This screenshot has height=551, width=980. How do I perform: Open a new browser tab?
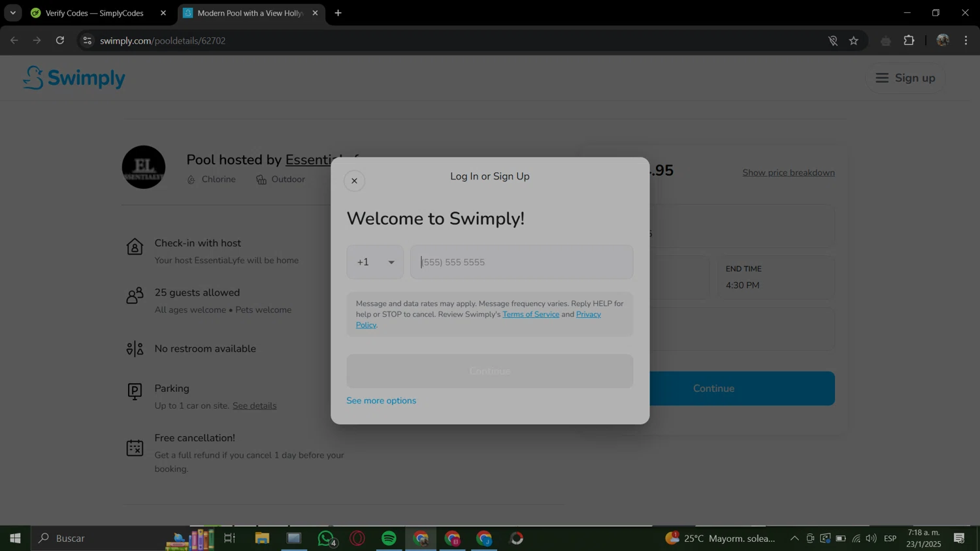(x=338, y=13)
